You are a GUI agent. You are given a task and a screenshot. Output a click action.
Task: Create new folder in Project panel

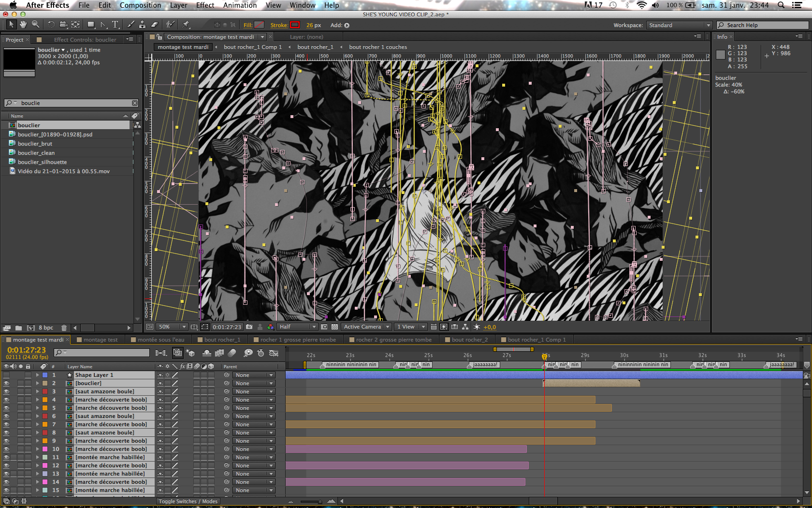(x=18, y=328)
